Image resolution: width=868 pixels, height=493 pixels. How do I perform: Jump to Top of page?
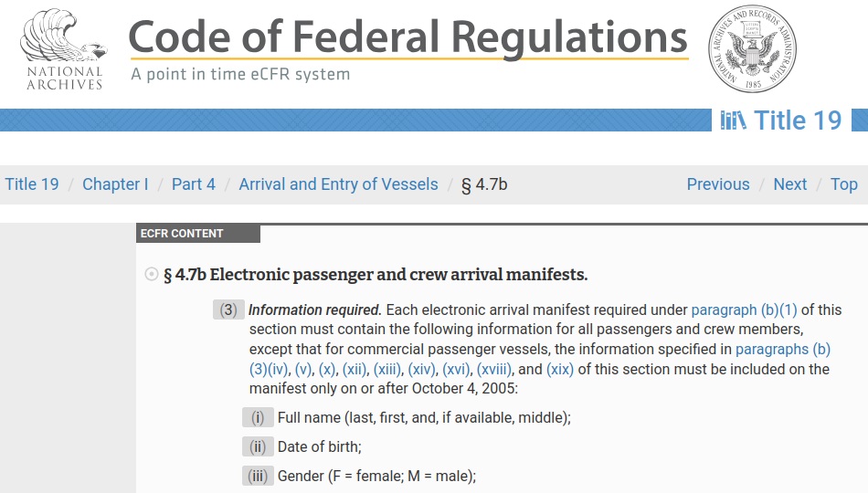[843, 184]
